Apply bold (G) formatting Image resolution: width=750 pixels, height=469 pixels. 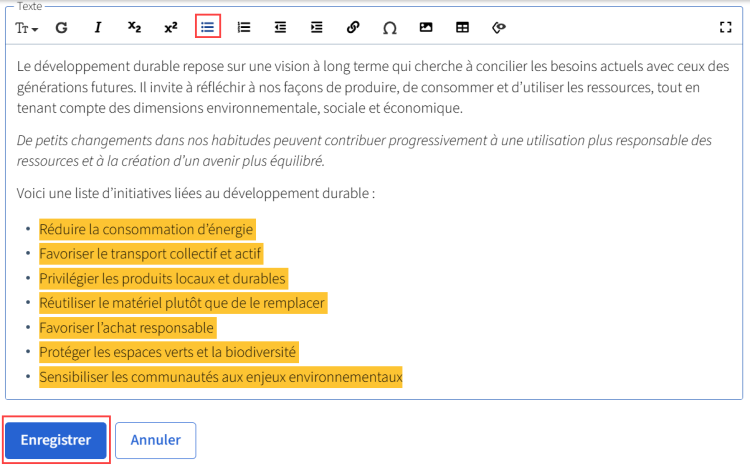61,28
